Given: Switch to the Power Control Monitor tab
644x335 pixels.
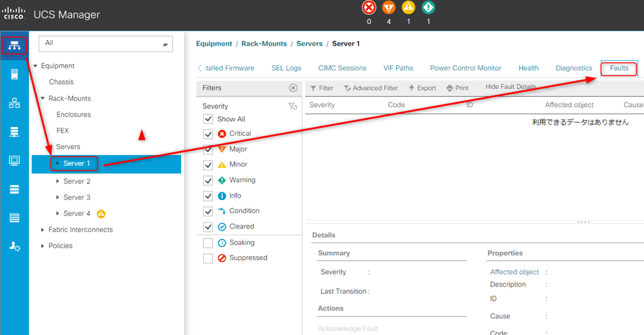Looking at the screenshot, I should pyautogui.click(x=465, y=68).
